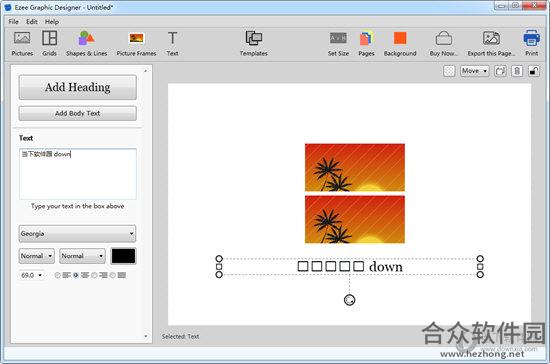Open the Templates gallery
This screenshot has width=550, height=364.
point(254,43)
